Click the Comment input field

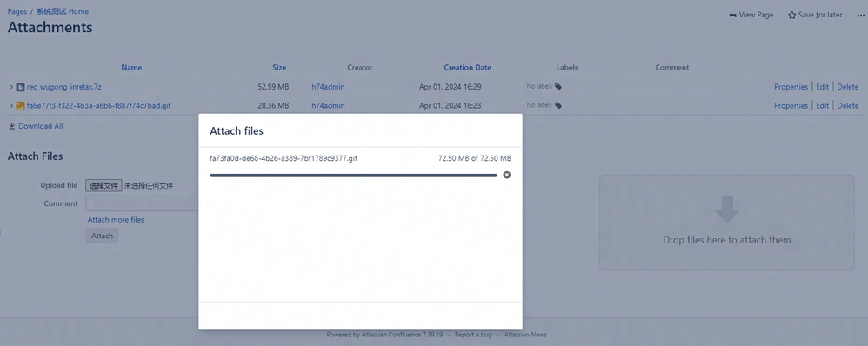pos(143,203)
